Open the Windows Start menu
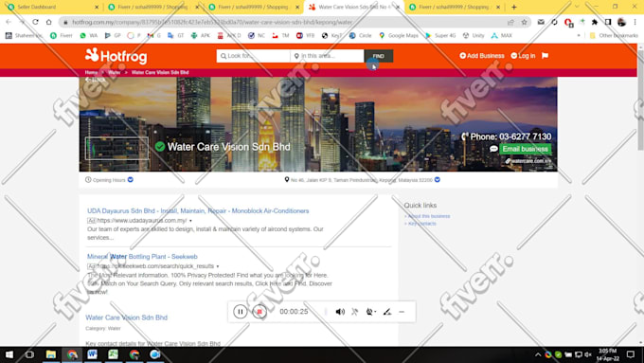This screenshot has width=644, height=363. 9,354
